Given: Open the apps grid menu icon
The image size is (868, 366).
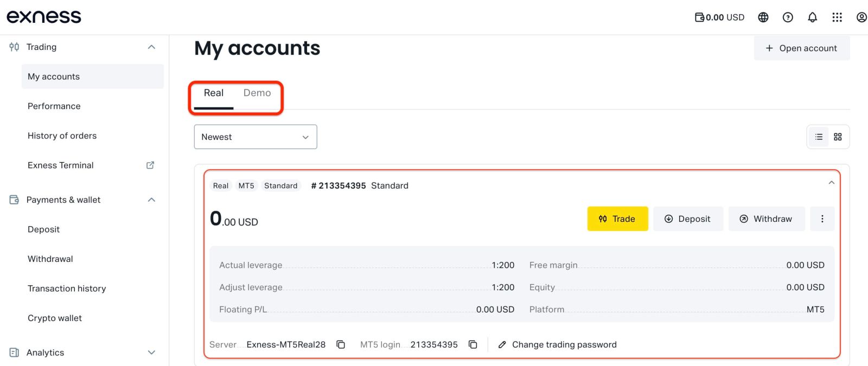Looking at the screenshot, I should 837,17.
